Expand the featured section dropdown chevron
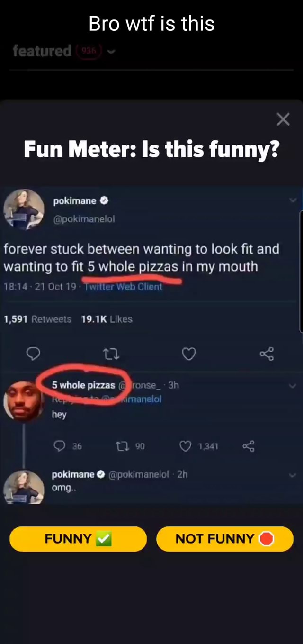This screenshot has width=303, height=644. pyautogui.click(x=111, y=51)
